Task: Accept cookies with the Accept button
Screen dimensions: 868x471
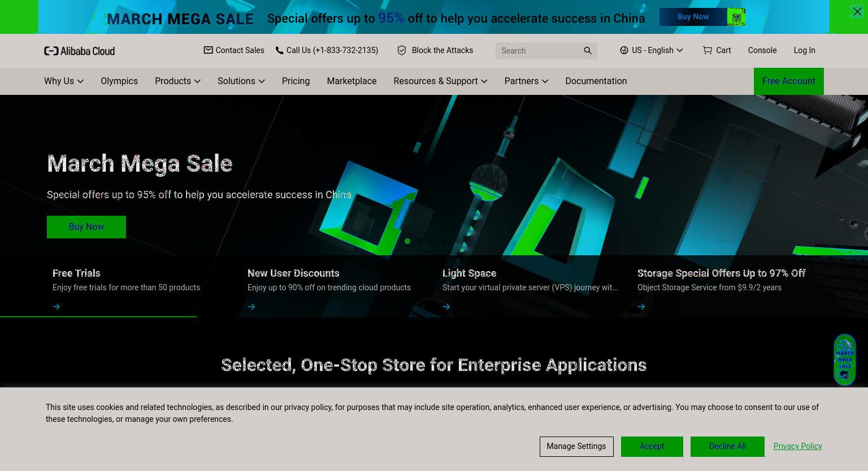Action: (x=652, y=446)
